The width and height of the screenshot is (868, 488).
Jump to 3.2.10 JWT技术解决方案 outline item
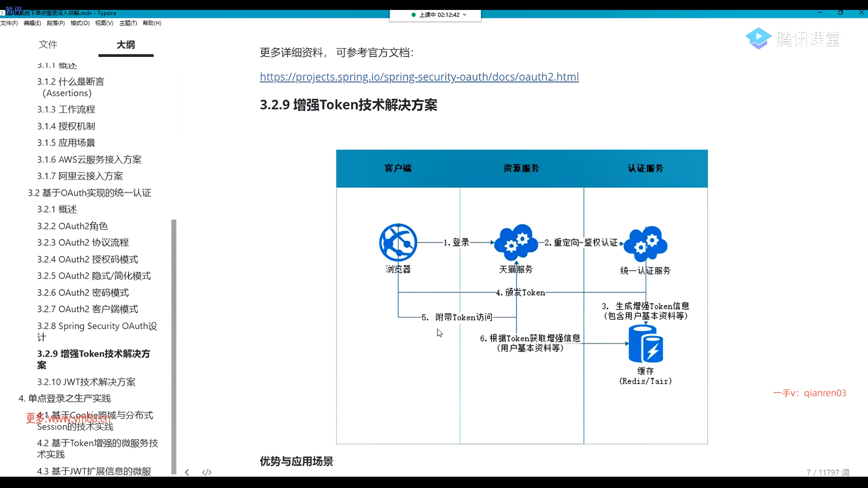[86, 382]
